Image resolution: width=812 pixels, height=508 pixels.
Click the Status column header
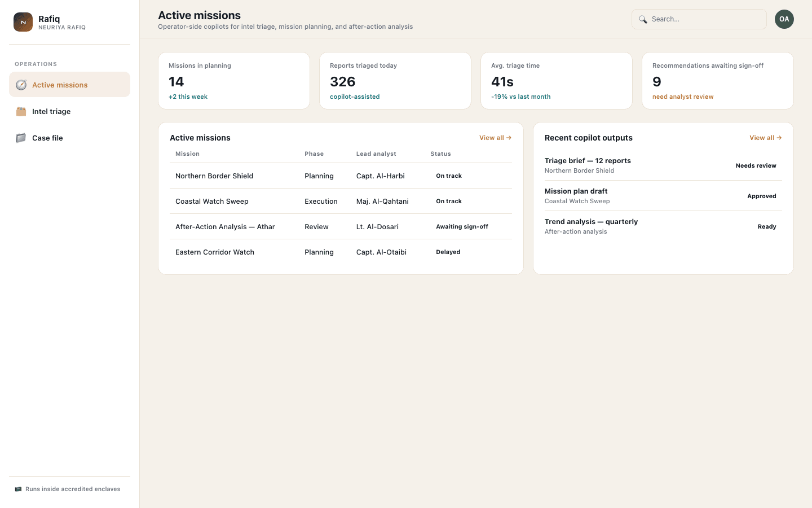(x=440, y=154)
